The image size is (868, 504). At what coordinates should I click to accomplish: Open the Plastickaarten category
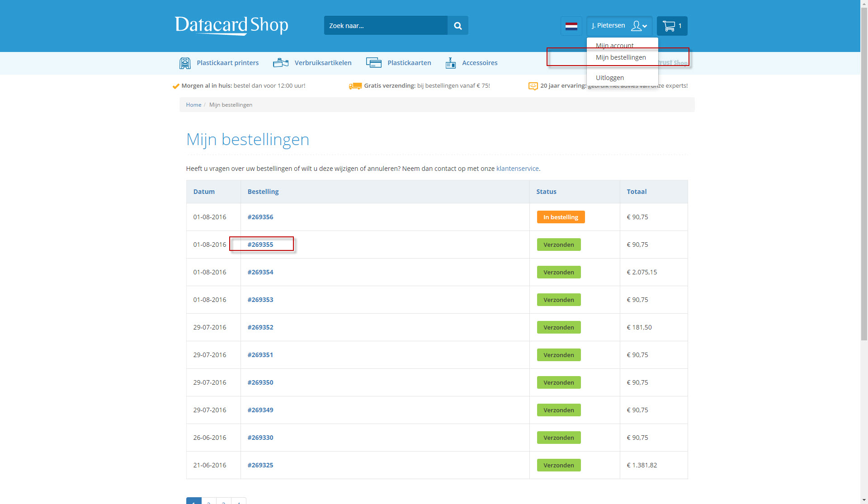tap(409, 63)
